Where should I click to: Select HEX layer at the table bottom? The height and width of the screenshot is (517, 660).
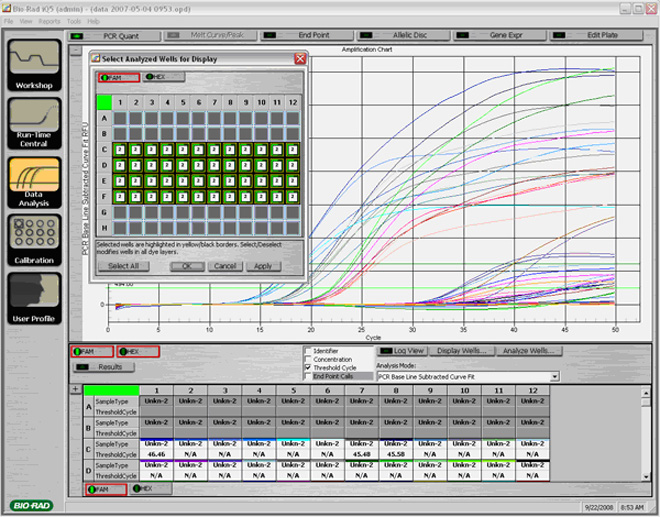point(150,488)
